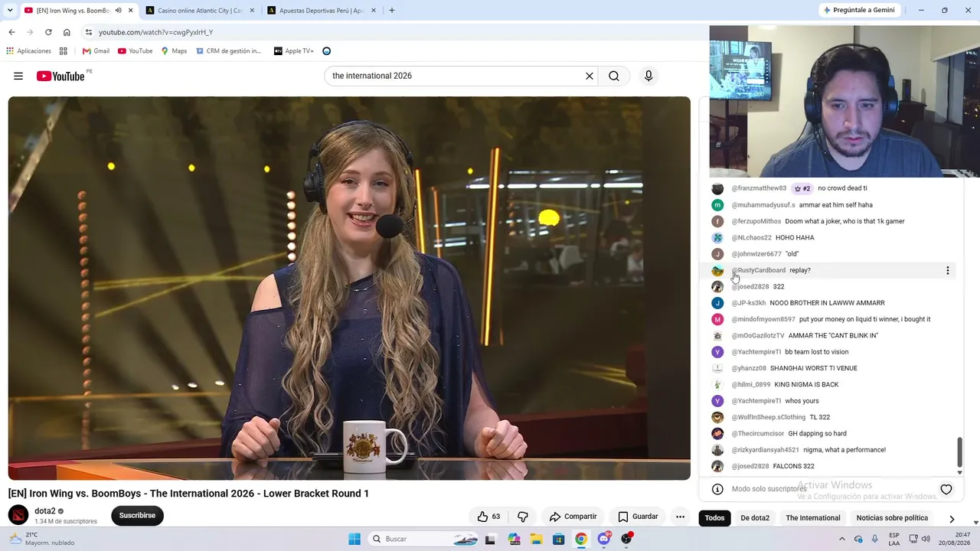Mute the Iron Wing tab audio icon
The width and height of the screenshot is (980, 551).
[118, 11]
